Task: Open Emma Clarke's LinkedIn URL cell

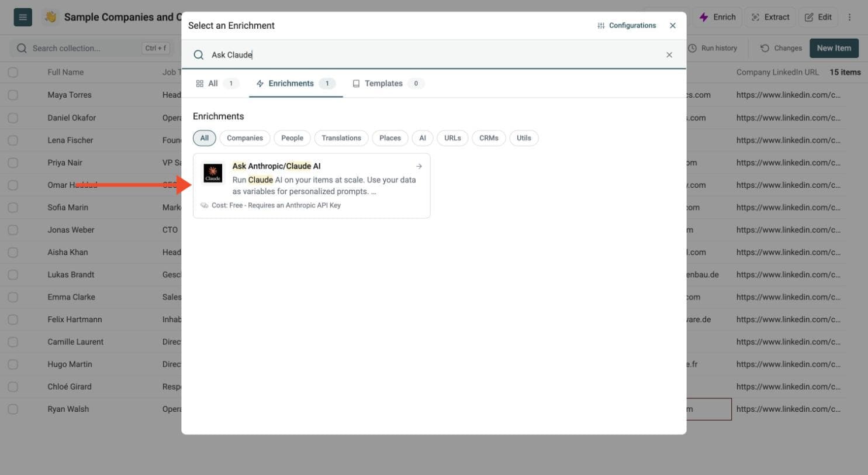Action: 789,297
